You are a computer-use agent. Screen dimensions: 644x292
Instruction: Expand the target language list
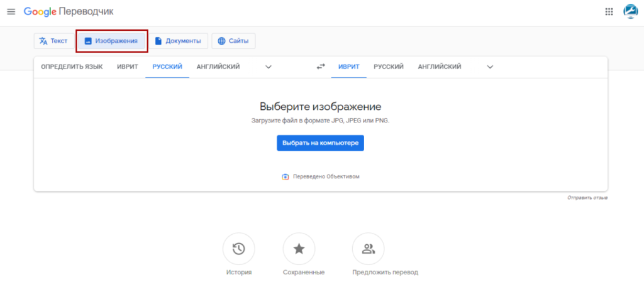489,67
